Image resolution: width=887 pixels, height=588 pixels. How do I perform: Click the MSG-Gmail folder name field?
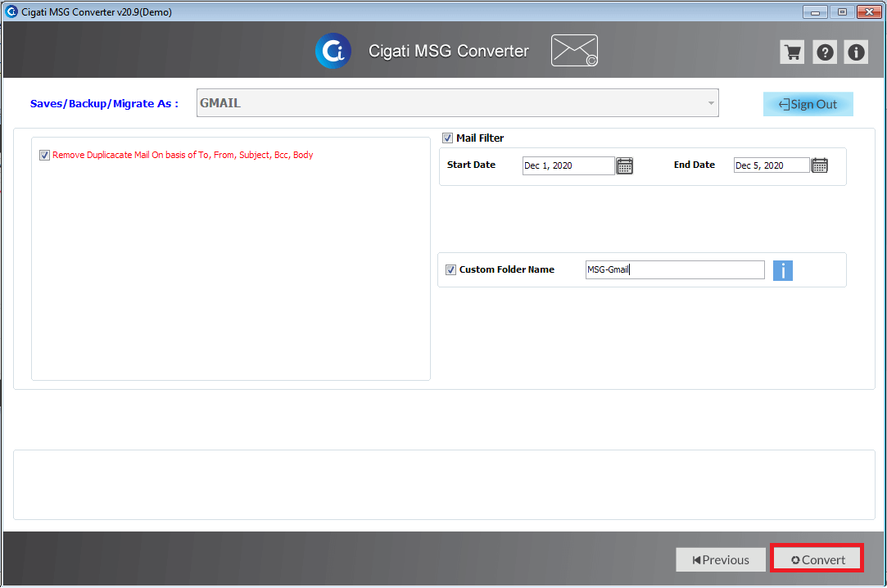point(675,269)
